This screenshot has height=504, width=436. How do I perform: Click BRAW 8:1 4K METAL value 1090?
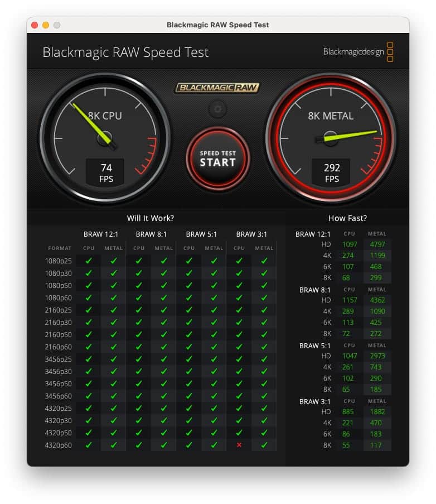pos(377,311)
